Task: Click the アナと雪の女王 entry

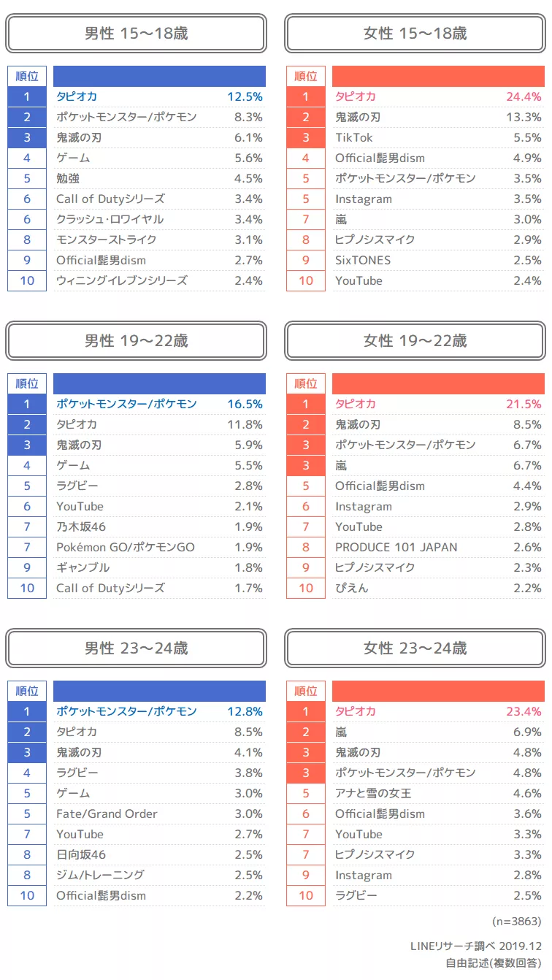Action: tap(373, 793)
